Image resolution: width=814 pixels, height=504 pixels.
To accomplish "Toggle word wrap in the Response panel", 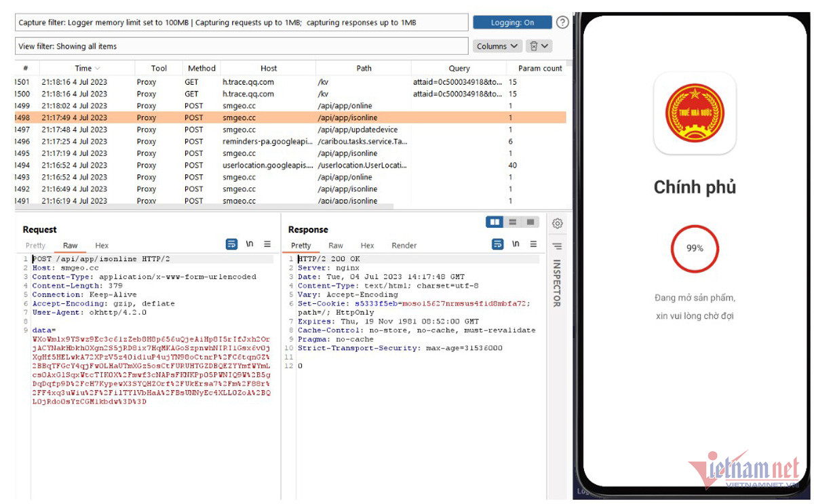I will (x=498, y=244).
